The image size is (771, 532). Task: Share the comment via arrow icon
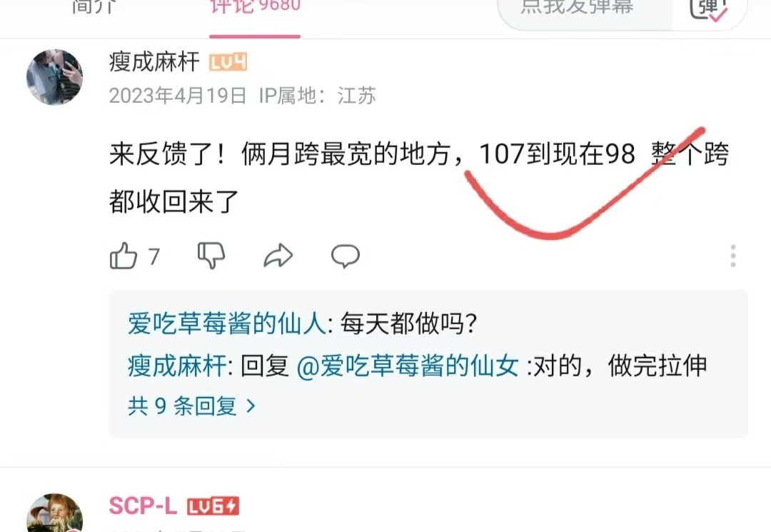click(278, 256)
